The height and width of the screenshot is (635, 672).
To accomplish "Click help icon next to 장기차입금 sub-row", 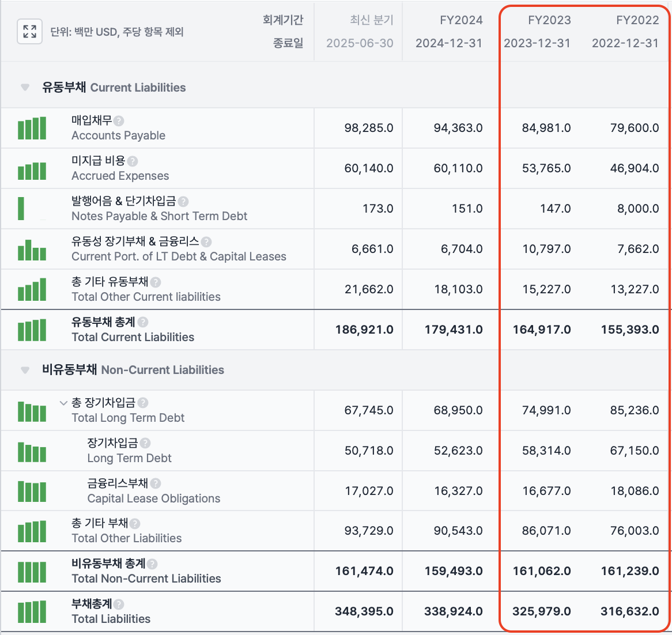I will pyautogui.click(x=145, y=444).
